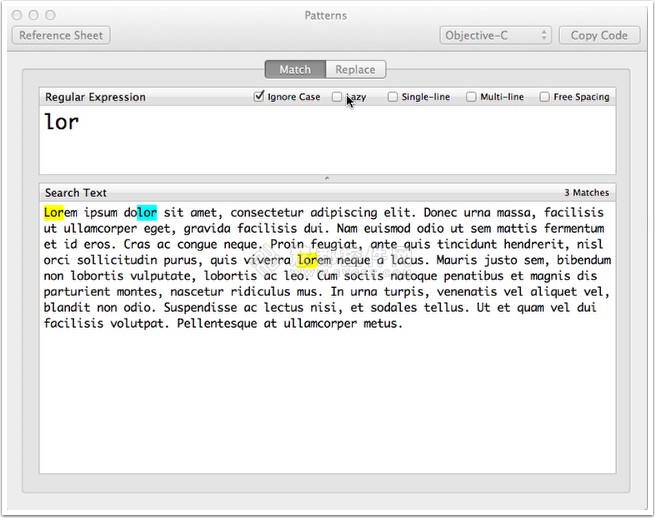Screen dimensions: 655x518
Task: Open the Reference Sheet
Action: pos(61,35)
